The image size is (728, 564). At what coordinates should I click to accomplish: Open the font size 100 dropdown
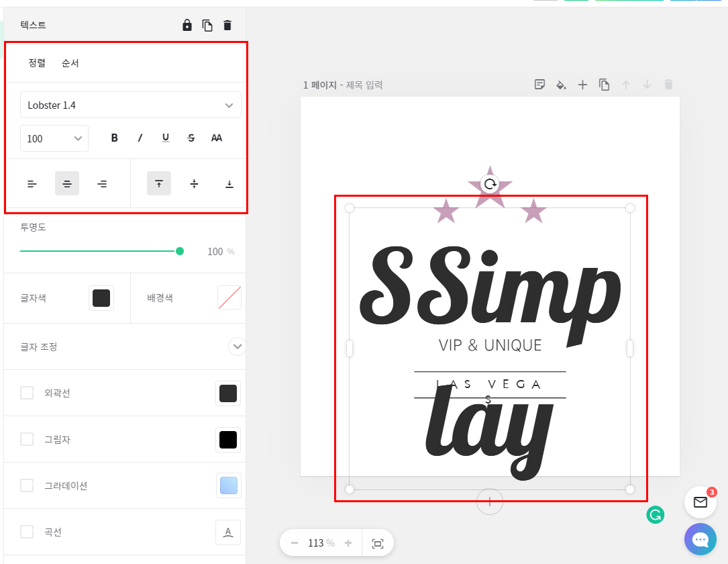(54, 138)
